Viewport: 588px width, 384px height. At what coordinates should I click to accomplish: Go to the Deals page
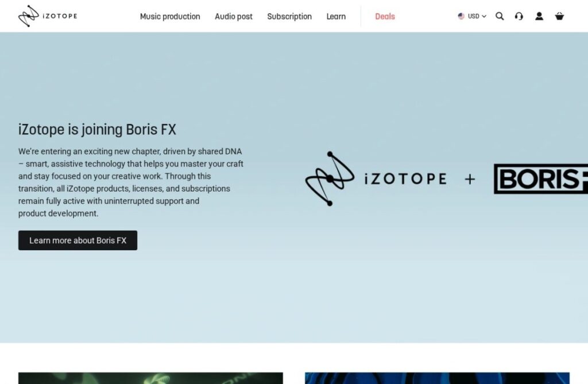385,17
